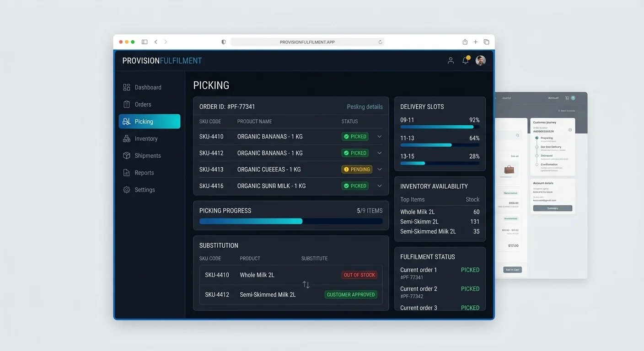Click the Settings gear icon
The image size is (644, 351).
pos(127,190)
